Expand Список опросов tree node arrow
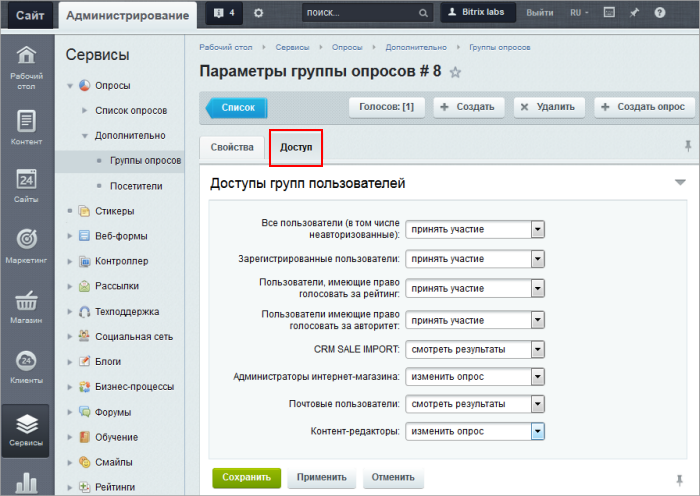Viewport: 700px width, 496px height. pos(84,110)
